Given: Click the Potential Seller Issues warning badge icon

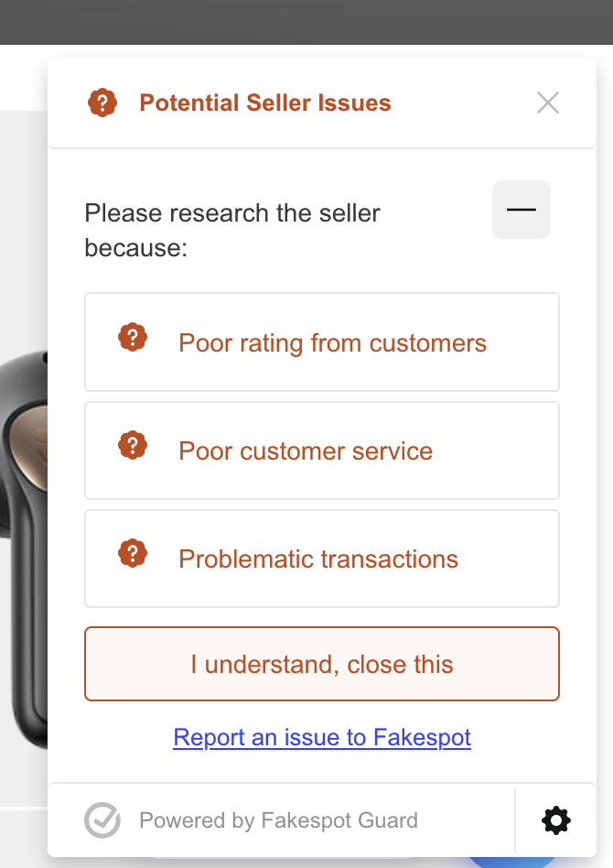Looking at the screenshot, I should 102,103.
